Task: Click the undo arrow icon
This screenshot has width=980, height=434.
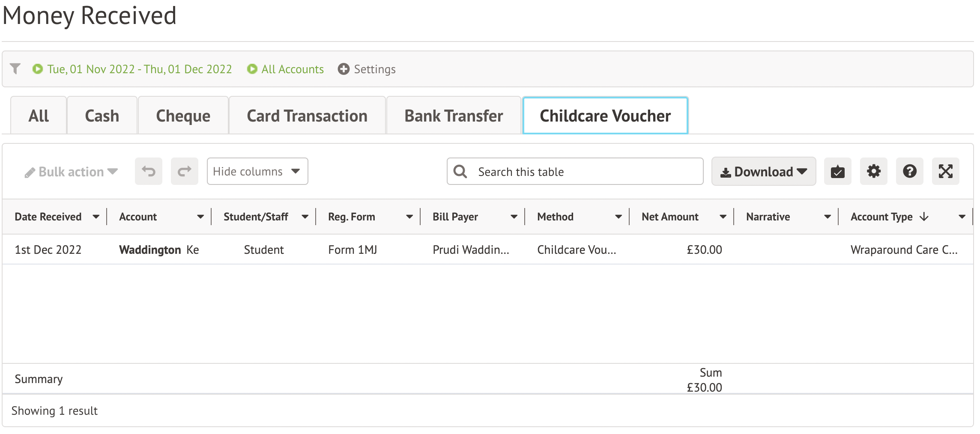Action: tap(149, 172)
